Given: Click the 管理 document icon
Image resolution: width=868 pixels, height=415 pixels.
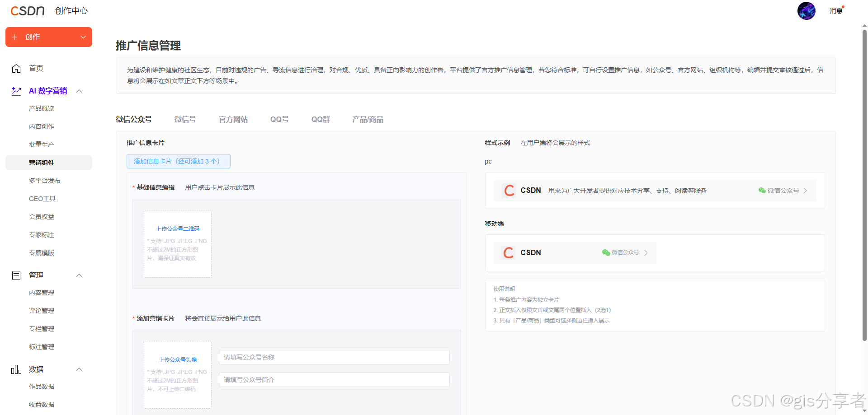Looking at the screenshot, I should [16, 275].
